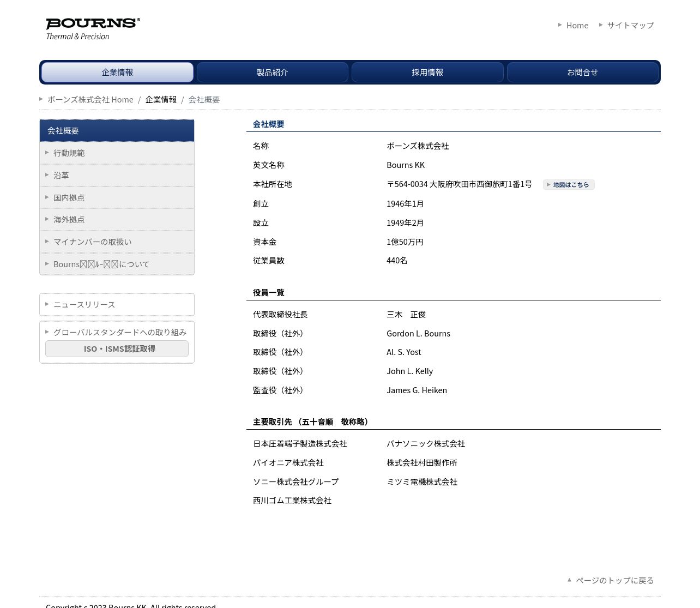Select the 企業情報 navigation tab
The width and height of the screenshot is (700, 608).
tap(117, 73)
